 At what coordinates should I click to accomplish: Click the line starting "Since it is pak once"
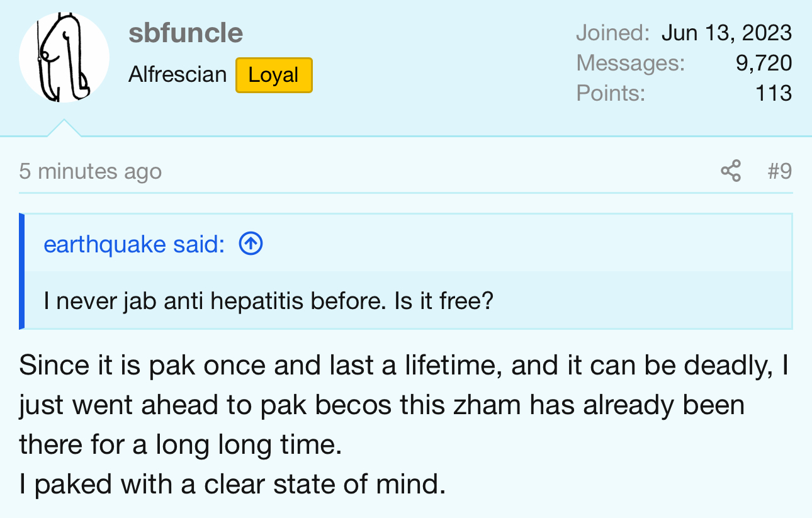point(403,365)
